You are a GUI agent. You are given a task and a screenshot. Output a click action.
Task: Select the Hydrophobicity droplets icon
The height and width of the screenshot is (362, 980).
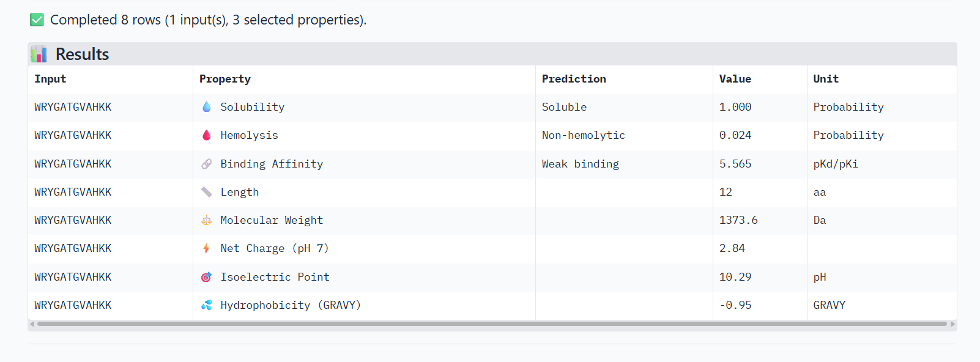(207, 305)
